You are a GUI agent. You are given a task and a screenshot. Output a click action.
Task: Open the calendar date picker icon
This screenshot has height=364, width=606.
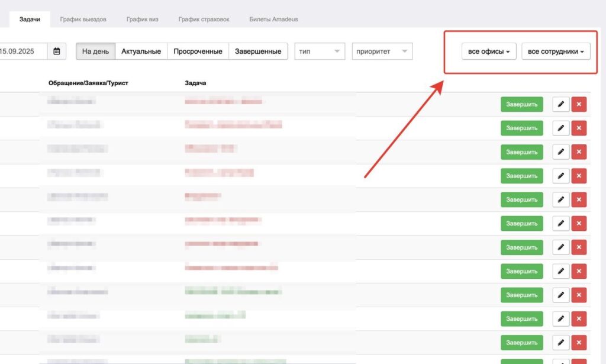pyautogui.click(x=57, y=51)
